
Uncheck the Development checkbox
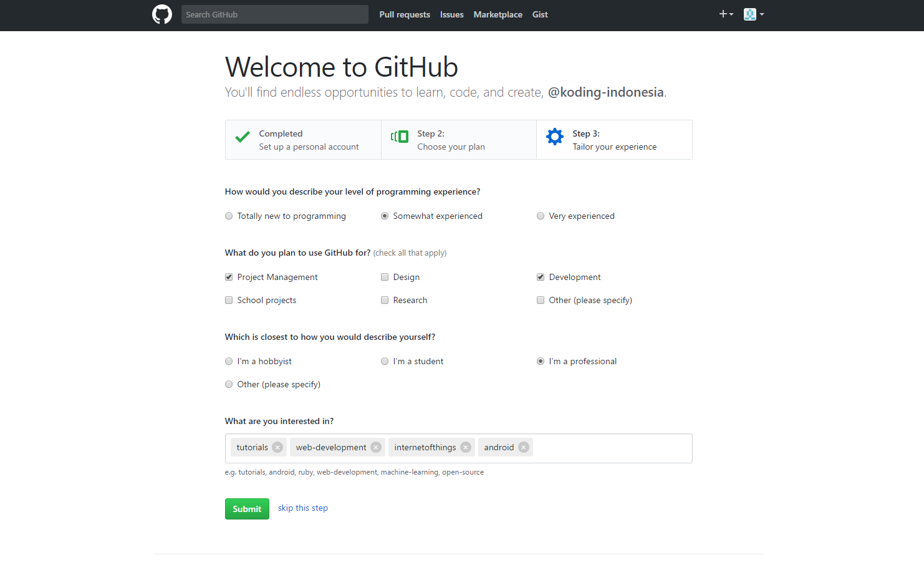[x=541, y=277]
